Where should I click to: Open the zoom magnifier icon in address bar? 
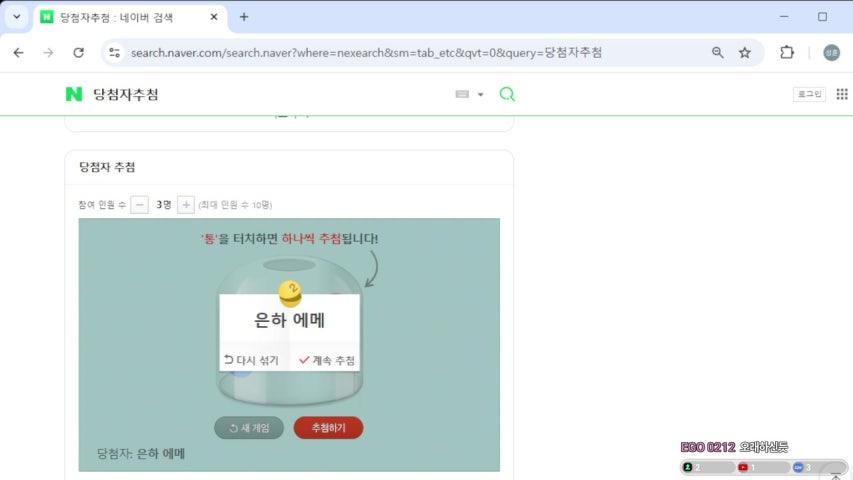pyautogui.click(x=718, y=53)
